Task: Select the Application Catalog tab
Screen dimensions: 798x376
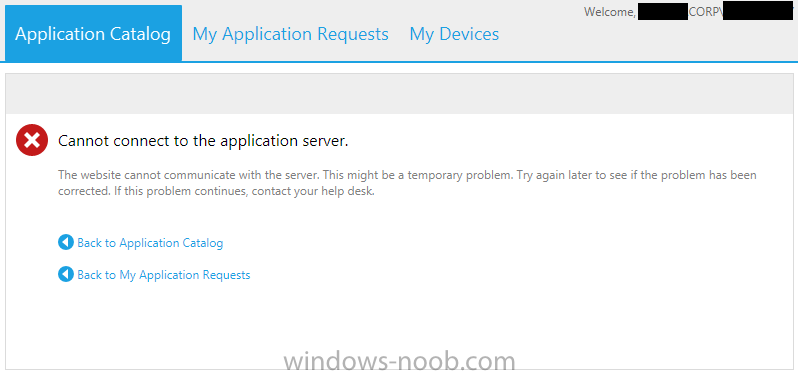Action: pyautogui.click(x=93, y=34)
